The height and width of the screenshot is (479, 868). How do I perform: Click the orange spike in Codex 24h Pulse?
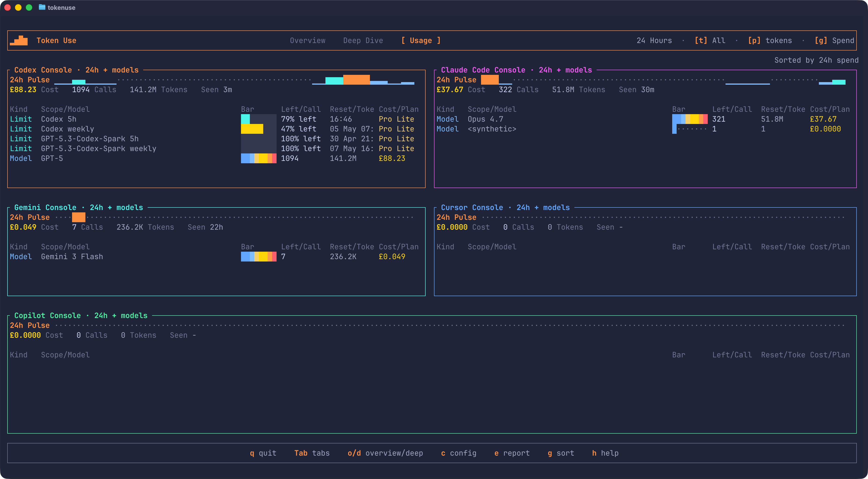(356, 80)
